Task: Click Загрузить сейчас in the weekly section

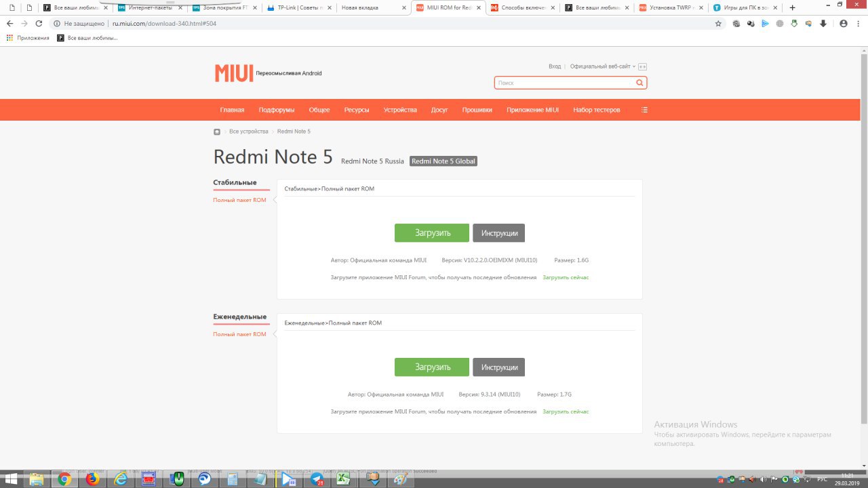Action: 566,412
